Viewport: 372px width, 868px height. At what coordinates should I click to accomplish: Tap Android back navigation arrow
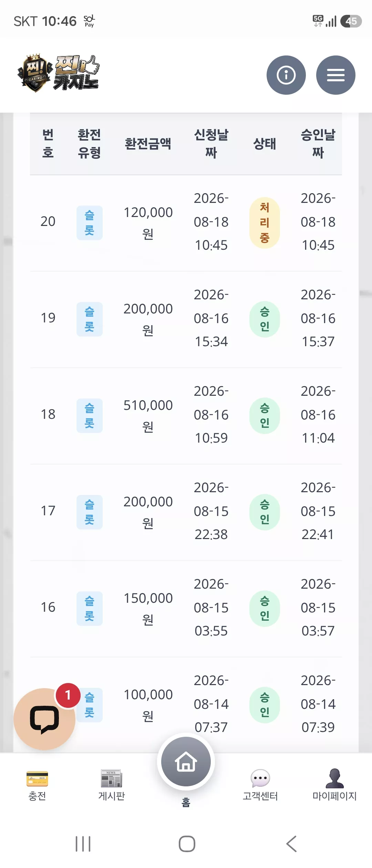[291, 844]
